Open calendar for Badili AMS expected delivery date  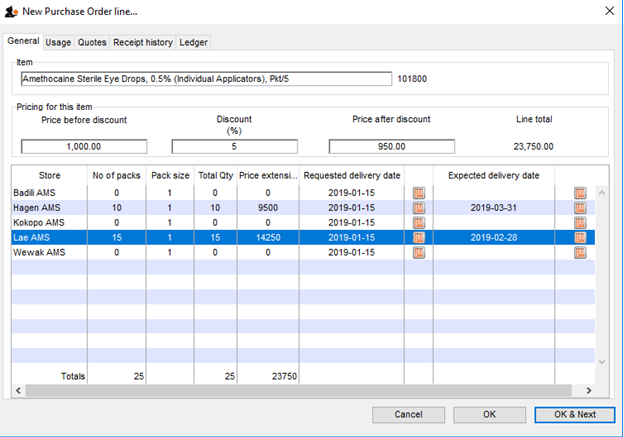pos(580,192)
